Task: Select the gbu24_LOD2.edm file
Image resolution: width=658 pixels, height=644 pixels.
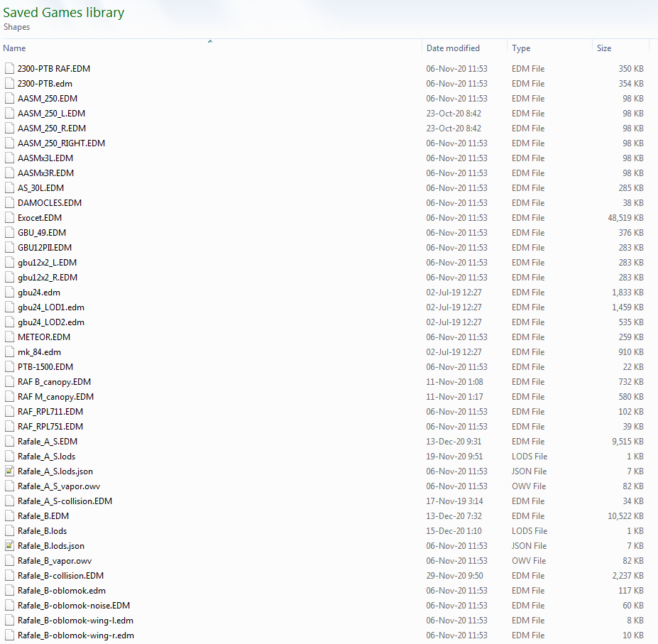Action: point(51,322)
